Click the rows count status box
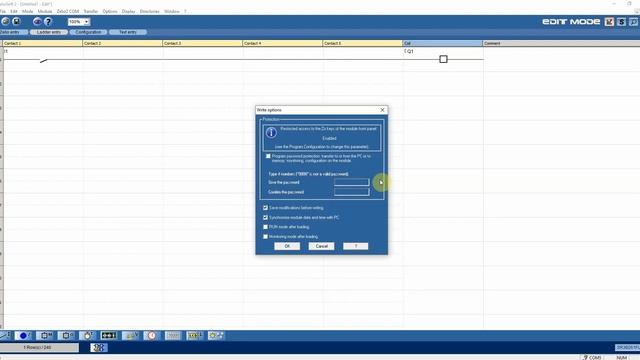 click(x=39, y=347)
